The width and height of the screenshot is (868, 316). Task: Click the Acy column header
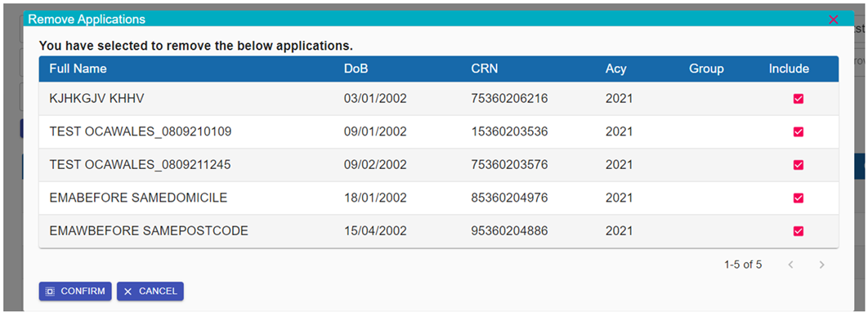point(616,69)
